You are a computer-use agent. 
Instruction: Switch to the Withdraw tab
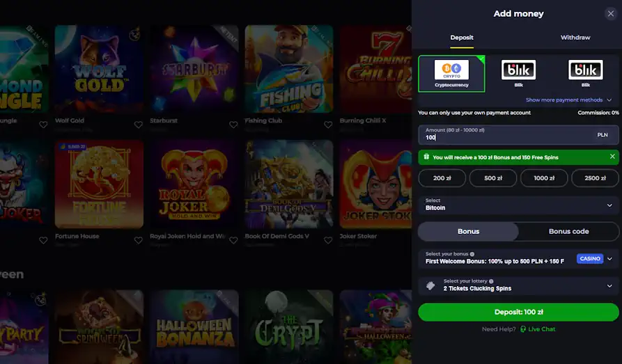click(575, 38)
